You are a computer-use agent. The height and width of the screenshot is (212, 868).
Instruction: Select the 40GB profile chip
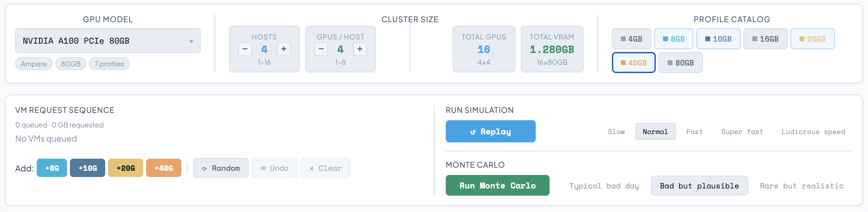pos(633,63)
